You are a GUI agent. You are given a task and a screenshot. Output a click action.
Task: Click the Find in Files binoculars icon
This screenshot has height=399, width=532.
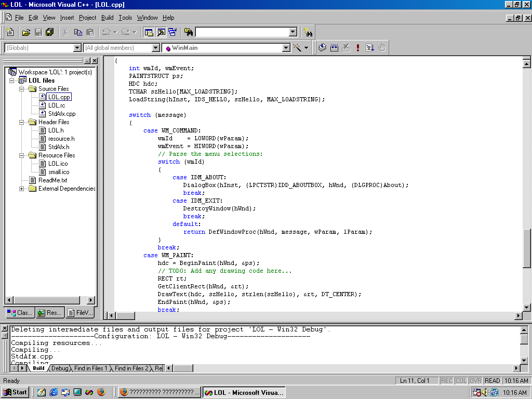click(189, 32)
